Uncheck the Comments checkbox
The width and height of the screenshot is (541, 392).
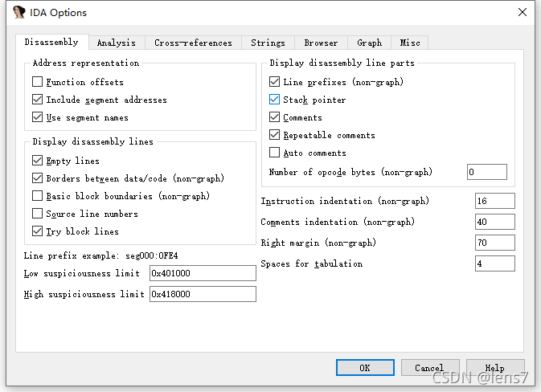coord(274,117)
